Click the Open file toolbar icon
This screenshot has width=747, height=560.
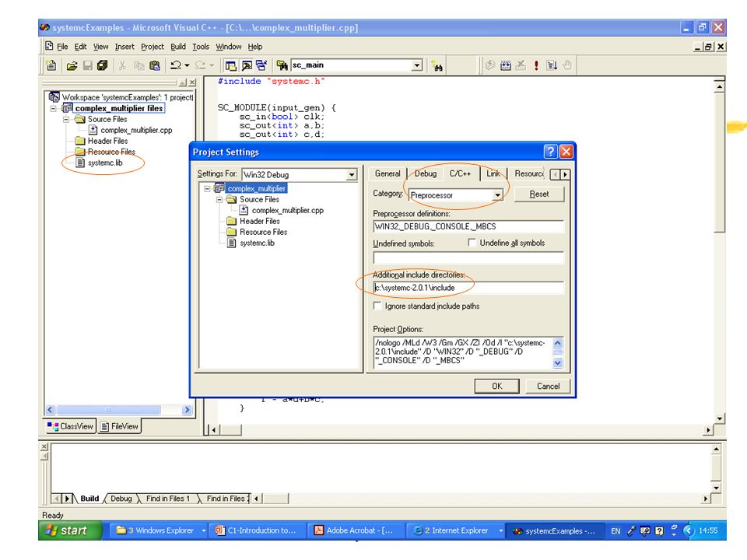click(72, 65)
